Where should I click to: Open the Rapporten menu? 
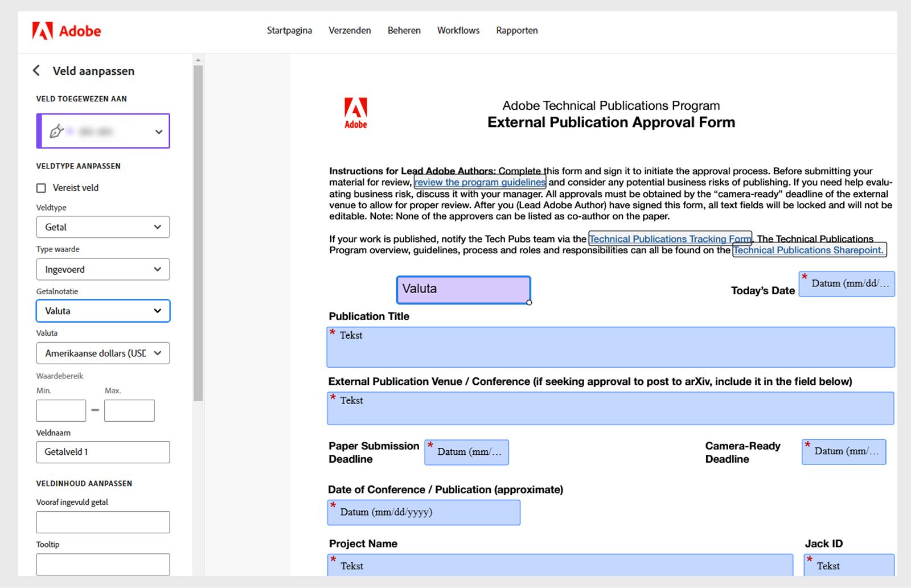click(x=517, y=30)
